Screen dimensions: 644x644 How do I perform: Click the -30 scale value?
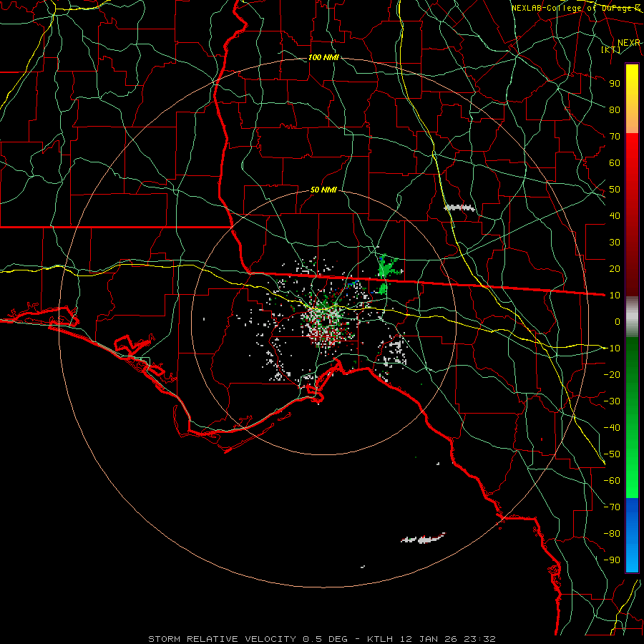pyautogui.click(x=612, y=401)
